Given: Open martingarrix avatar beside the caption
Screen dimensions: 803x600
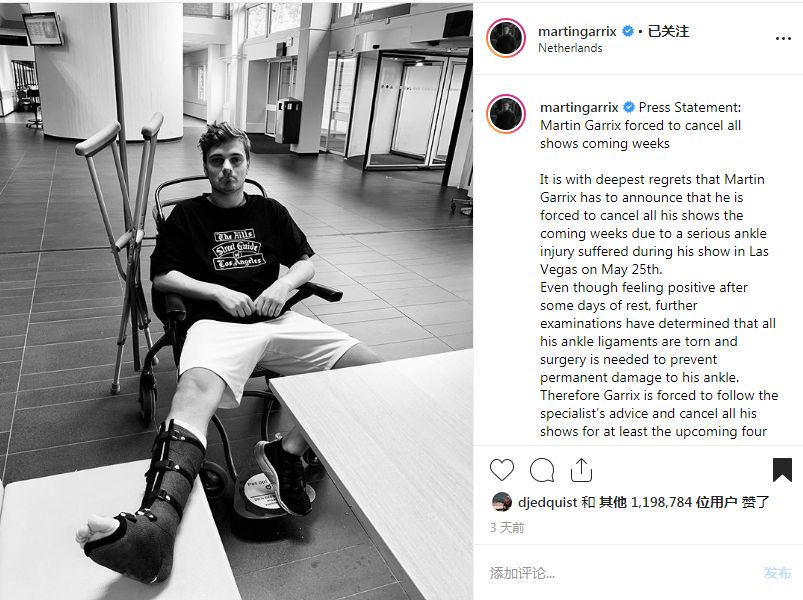Looking at the screenshot, I should tap(506, 114).
